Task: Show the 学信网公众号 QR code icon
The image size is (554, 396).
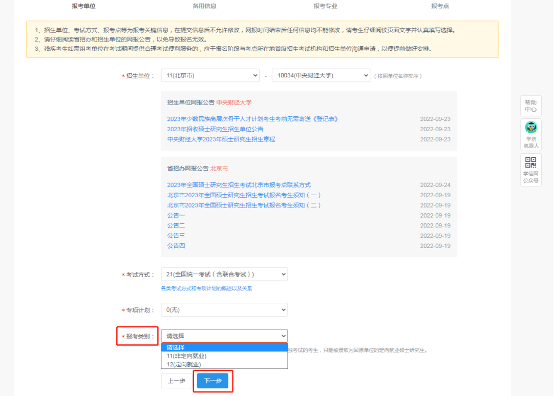Action: point(531,170)
